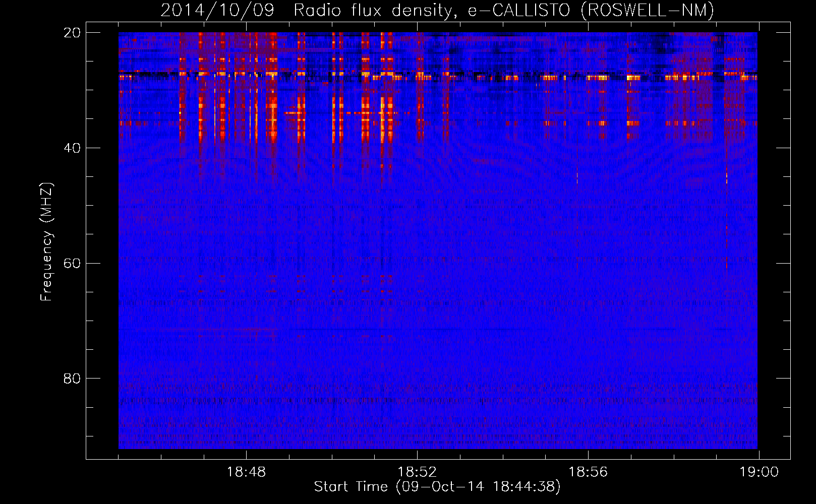Click the 'Start Time (09-Oct-14 18:44:38)' label
The width and height of the screenshot is (816, 504).
pos(437,487)
